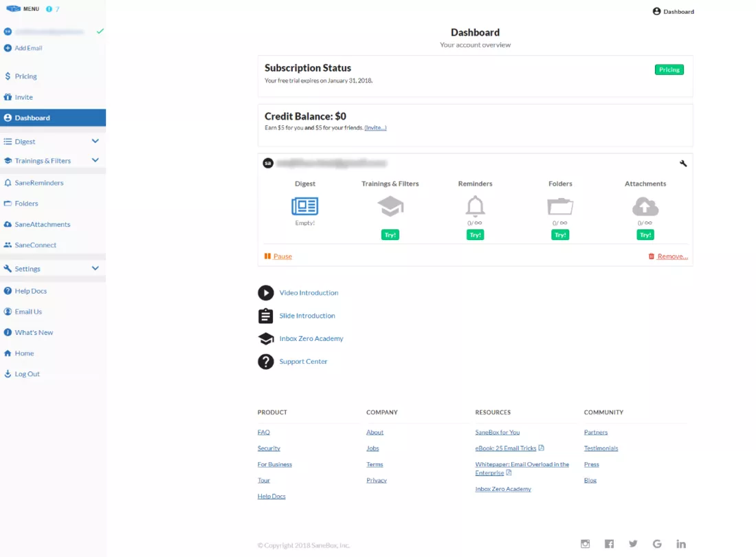Click the Folders card folder icon
Viewport: 756px width, 557px height.
click(560, 206)
